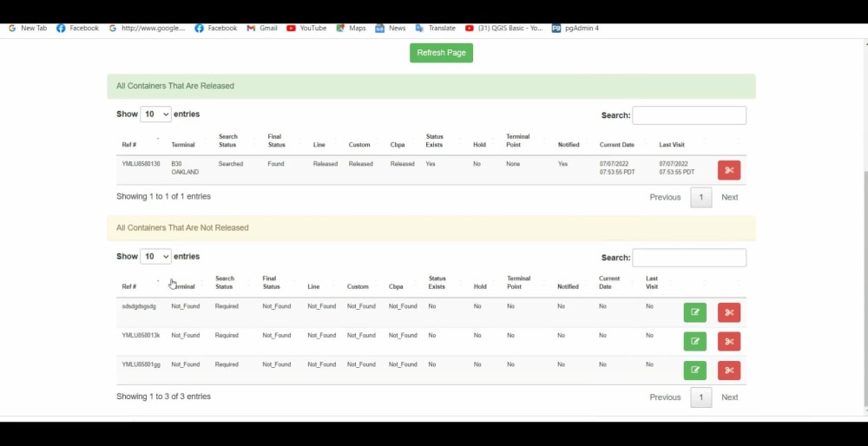Sort Not Released table by Search Status
The height and width of the screenshot is (446, 868).
pos(224,283)
